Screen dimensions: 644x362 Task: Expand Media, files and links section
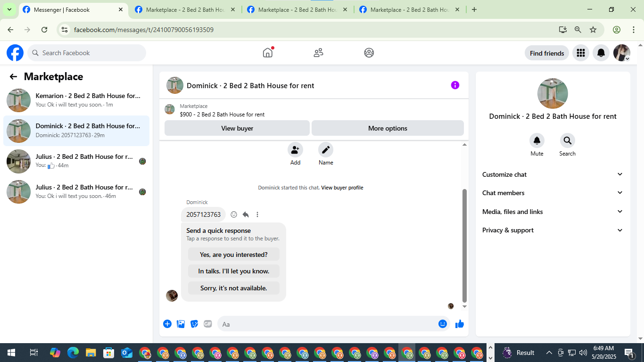(x=553, y=212)
